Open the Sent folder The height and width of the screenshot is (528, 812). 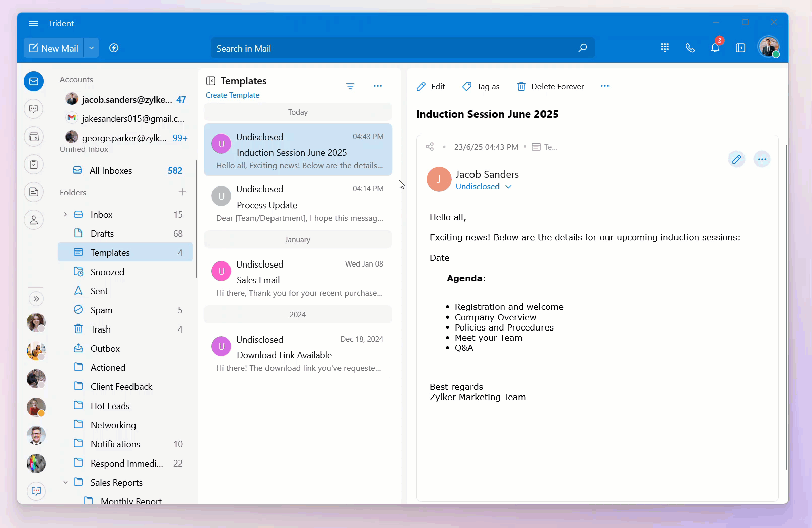tap(126, 291)
